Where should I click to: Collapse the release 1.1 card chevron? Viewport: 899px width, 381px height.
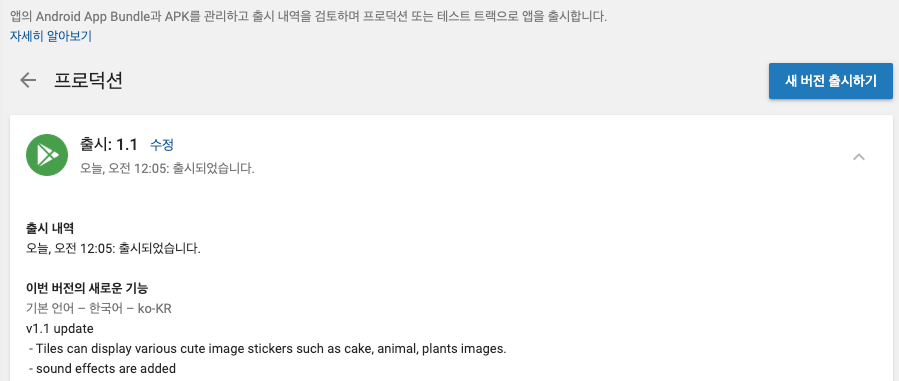(858, 156)
